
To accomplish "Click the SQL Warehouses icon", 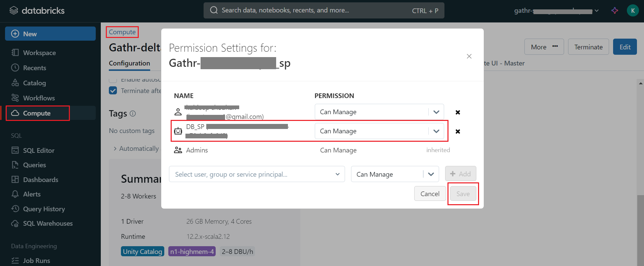I will click(15, 223).
